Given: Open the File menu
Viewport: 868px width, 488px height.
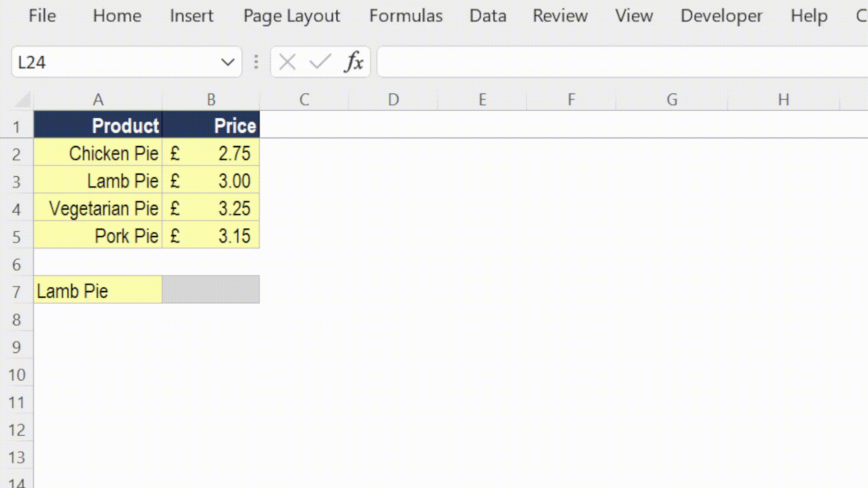Looking at the screenshot, I should click(x=42, y=16).
